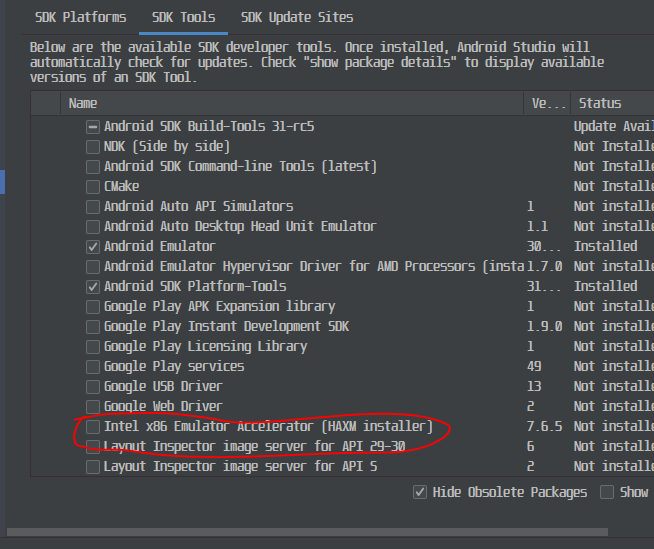This screenshot has height=549, width=654.
Task: Click version 7.6.5 of HAXM installer
Action: tap(544, 427)
